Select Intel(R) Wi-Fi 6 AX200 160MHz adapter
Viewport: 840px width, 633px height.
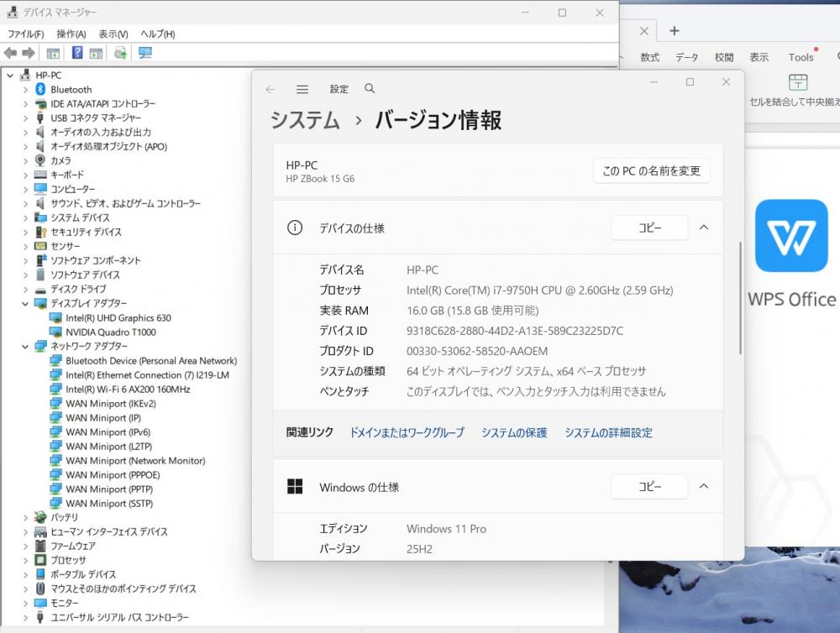click(128, 389)
